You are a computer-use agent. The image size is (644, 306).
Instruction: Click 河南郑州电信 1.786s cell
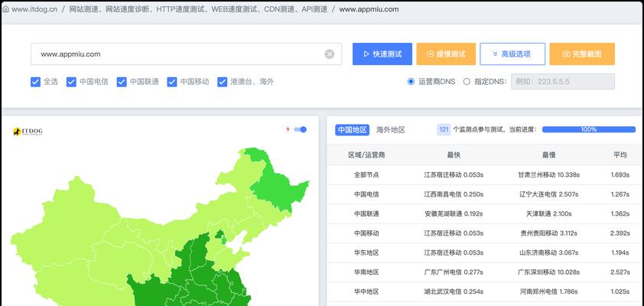coord(548,291)
